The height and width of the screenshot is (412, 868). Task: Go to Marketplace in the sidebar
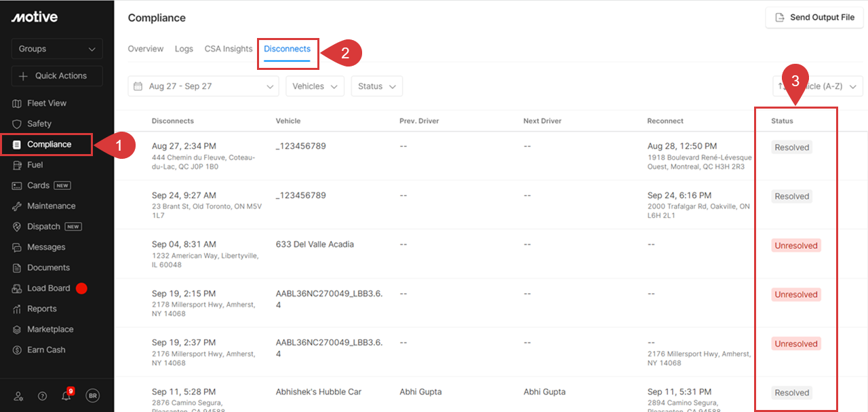point(50,329)
